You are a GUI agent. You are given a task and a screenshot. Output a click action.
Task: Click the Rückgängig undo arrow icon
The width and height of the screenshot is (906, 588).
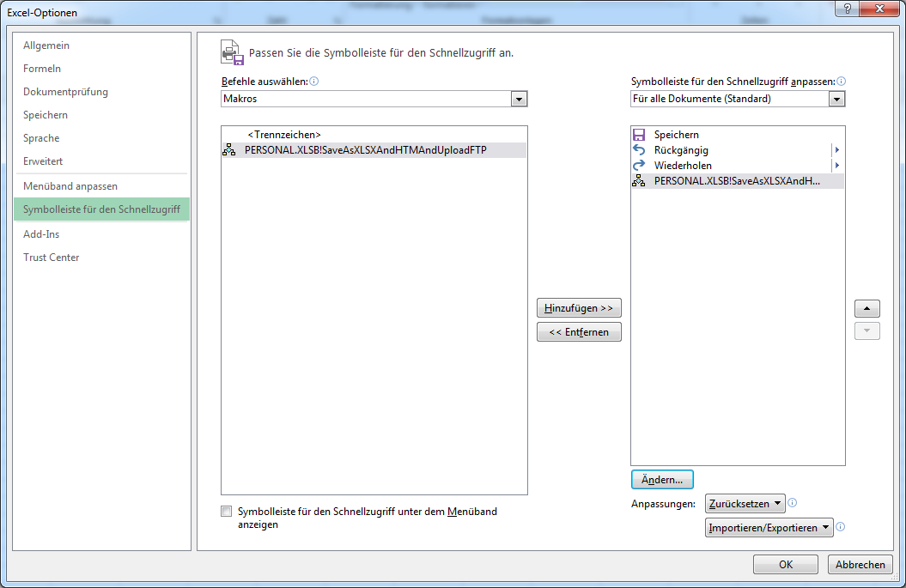point(638,150)
